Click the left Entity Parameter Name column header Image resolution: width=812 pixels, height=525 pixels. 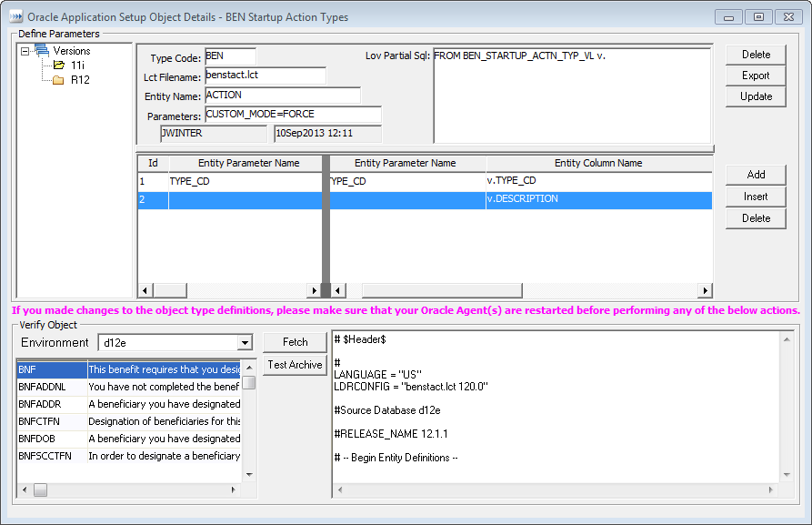coord(246,163)
